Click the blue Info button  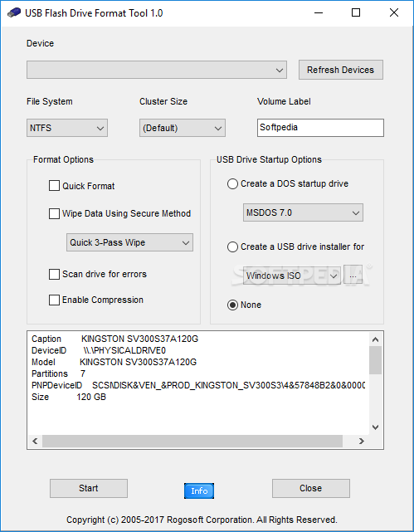(199, 491)
